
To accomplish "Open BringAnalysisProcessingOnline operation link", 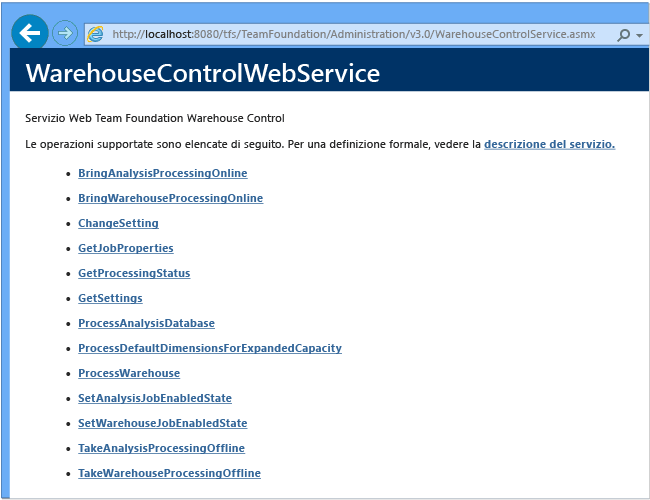I will point(162,173).
